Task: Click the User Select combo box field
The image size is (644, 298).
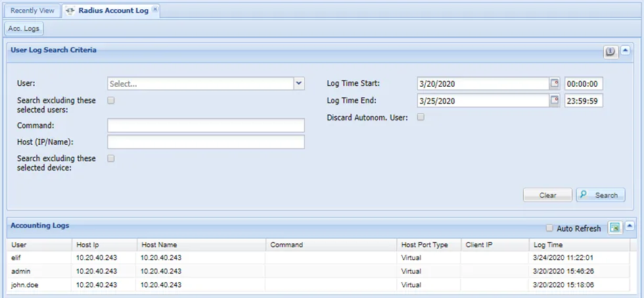Action: point(201,84)
